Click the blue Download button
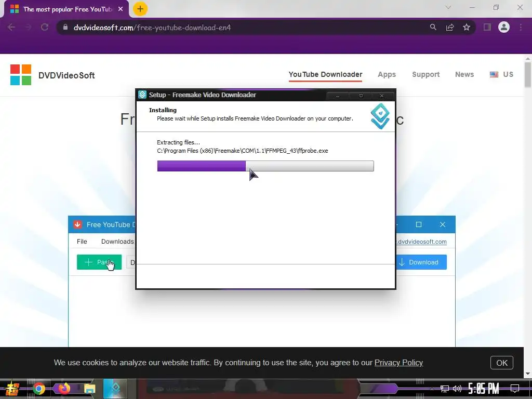Viewport: 532px width, 399px height. click(x=421, y=262)
